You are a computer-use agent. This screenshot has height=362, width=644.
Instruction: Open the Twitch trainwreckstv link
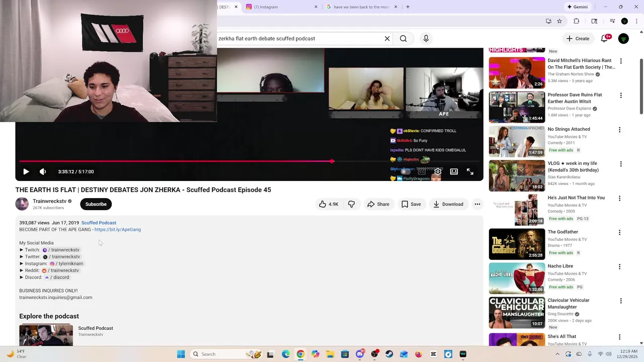61,250
